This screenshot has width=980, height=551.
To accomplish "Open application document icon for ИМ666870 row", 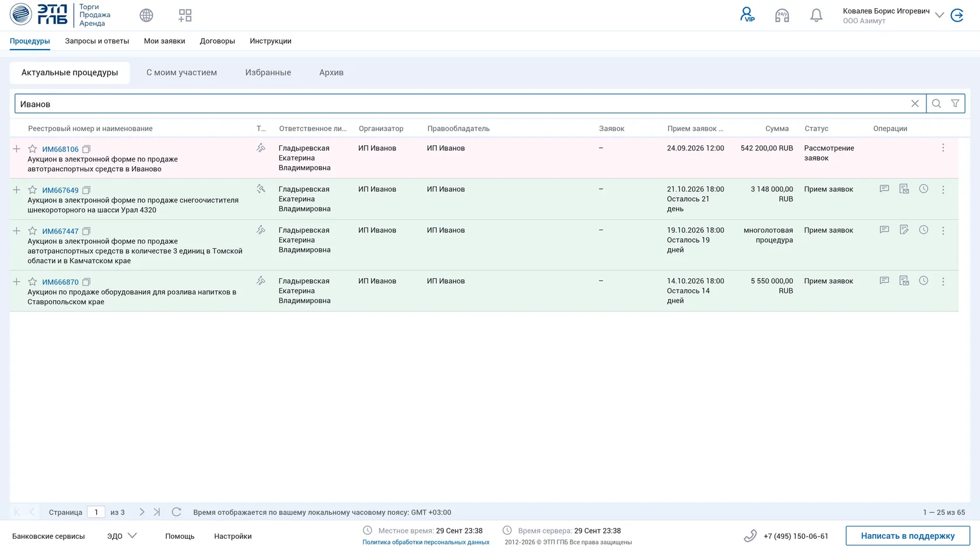I will coord(904,280).
